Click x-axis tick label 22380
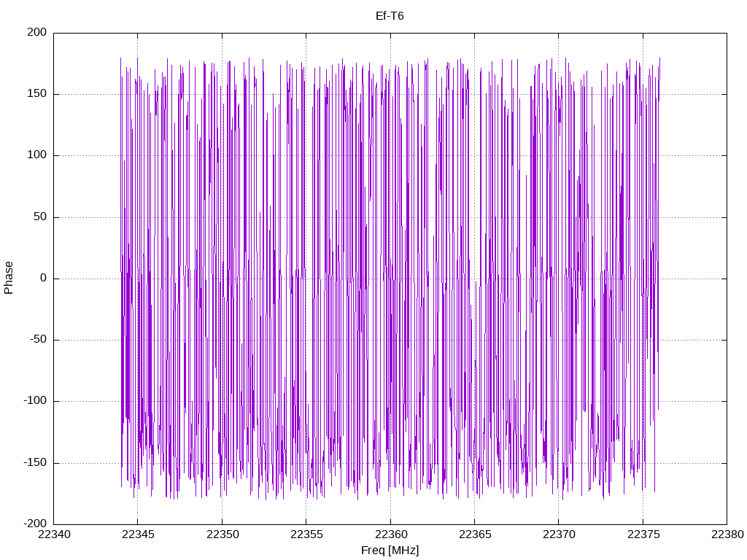The width and height of the screenshot is (747, 560). pos(727,534)
